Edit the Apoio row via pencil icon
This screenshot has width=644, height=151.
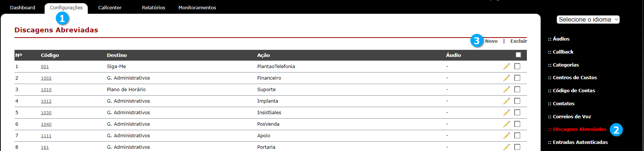(506, 135)
